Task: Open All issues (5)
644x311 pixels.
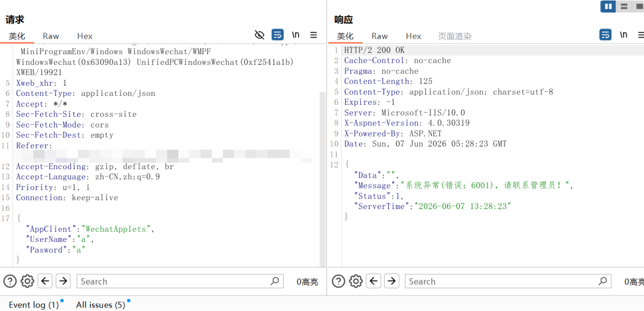Action: pos(101,305)
